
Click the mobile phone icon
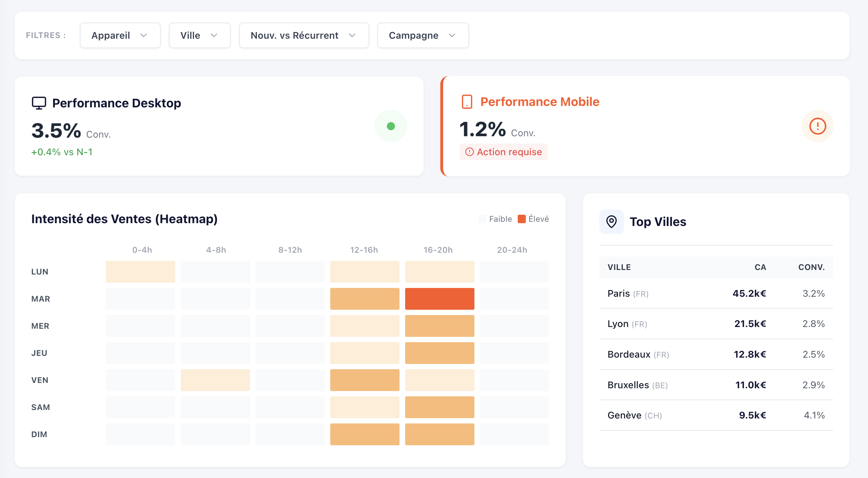click(467, 102)
